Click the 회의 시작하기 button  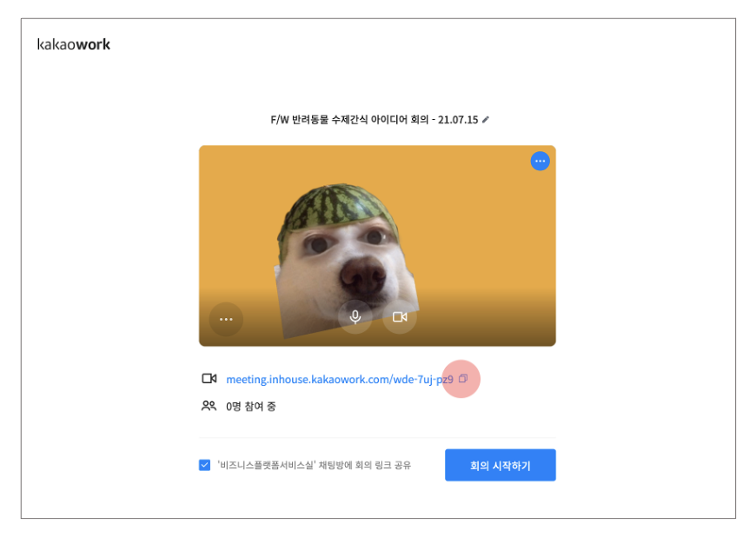(500, 465)
